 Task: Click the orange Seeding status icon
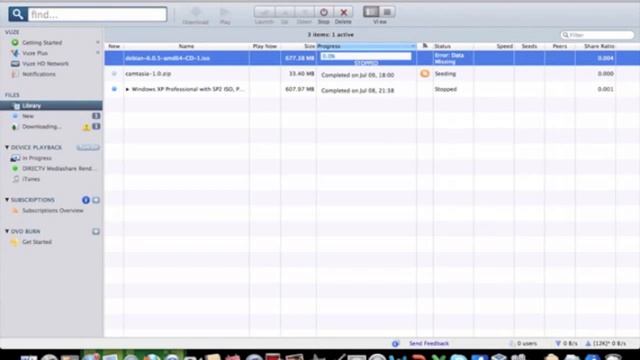coord(425,73)
